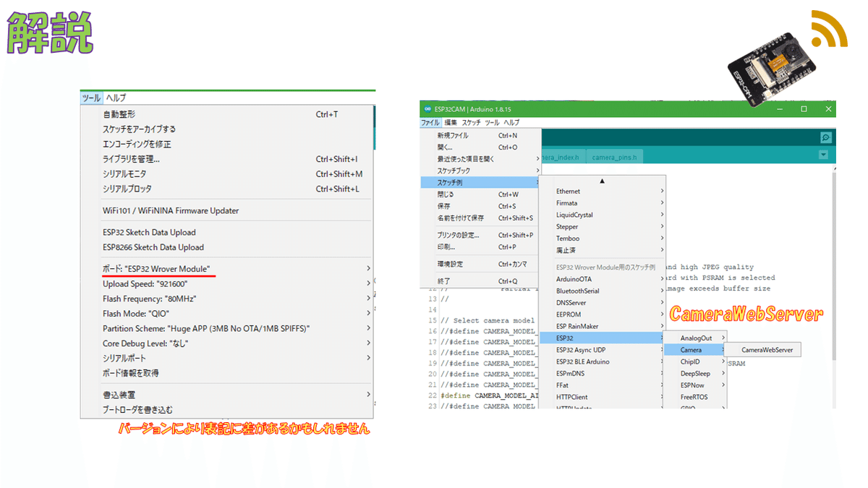Open 環境設定 from file menu
The height and width of the screenshot is (488, 868).
point(480,264)
